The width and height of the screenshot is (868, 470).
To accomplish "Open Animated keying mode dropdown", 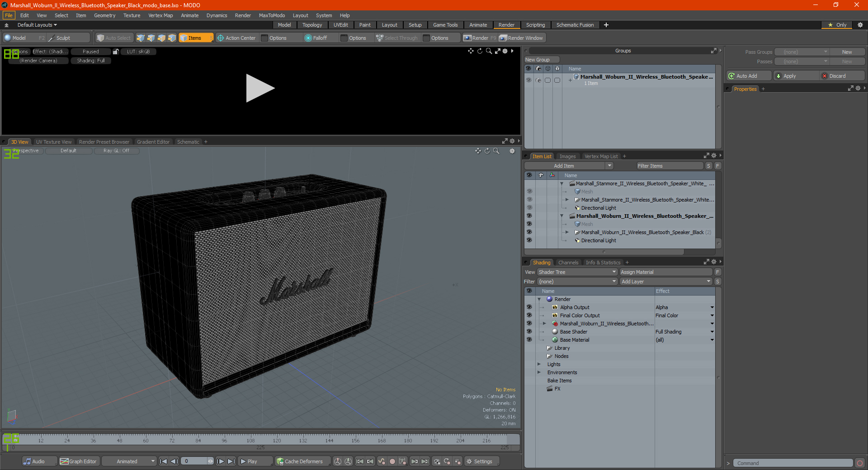I will [x=129, y=461].
